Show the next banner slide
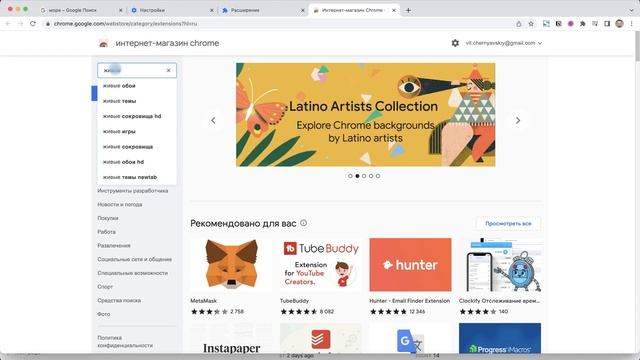The width and height of the screenshot is (640, 360). coord(518,120)
